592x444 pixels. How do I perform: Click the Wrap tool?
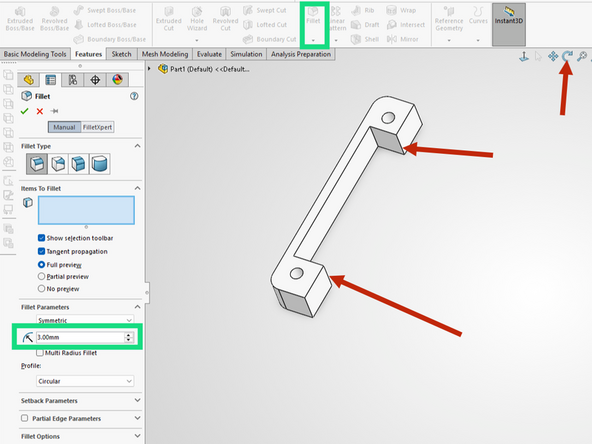pos(401,10)
